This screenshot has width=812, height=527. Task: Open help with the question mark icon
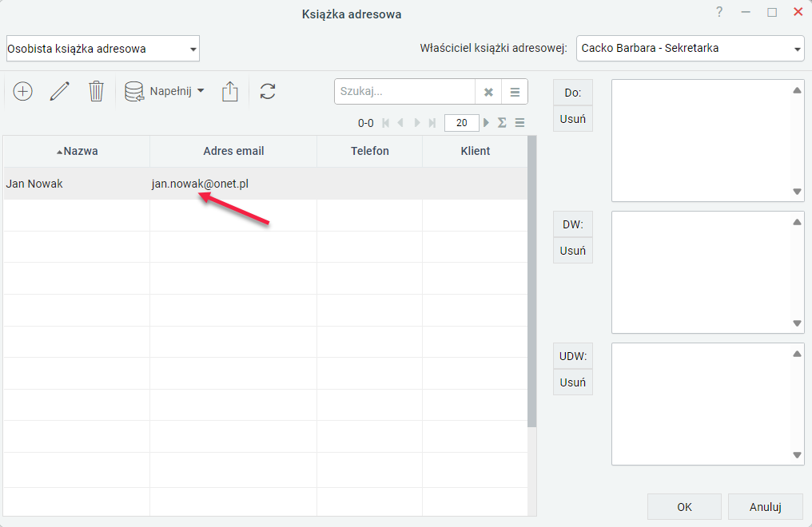pos(719,12)
